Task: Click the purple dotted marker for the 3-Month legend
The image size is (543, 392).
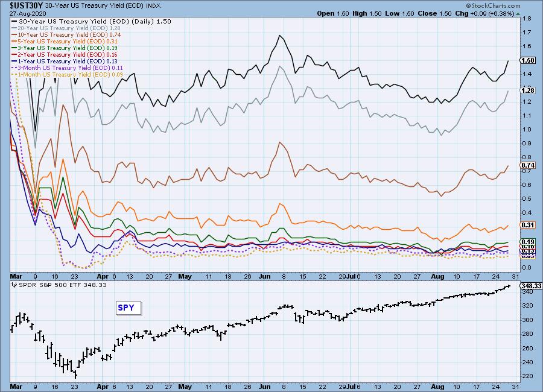Action: (x=14, y=68)
